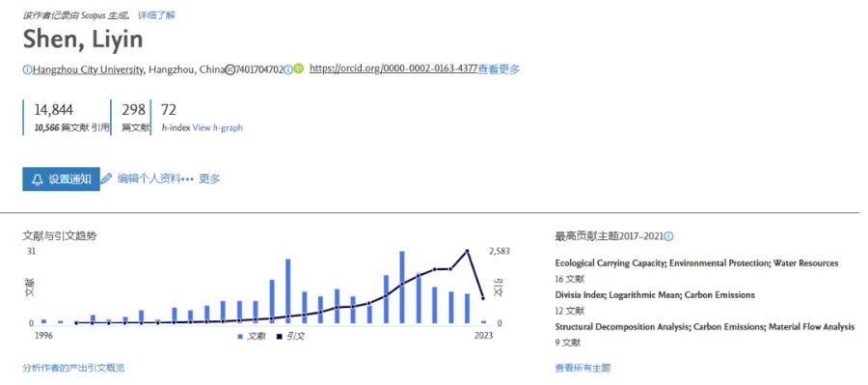Viewport: 868px width, 385px height.
Task: Click 查看所有主题 link
Action: (583, 368)
